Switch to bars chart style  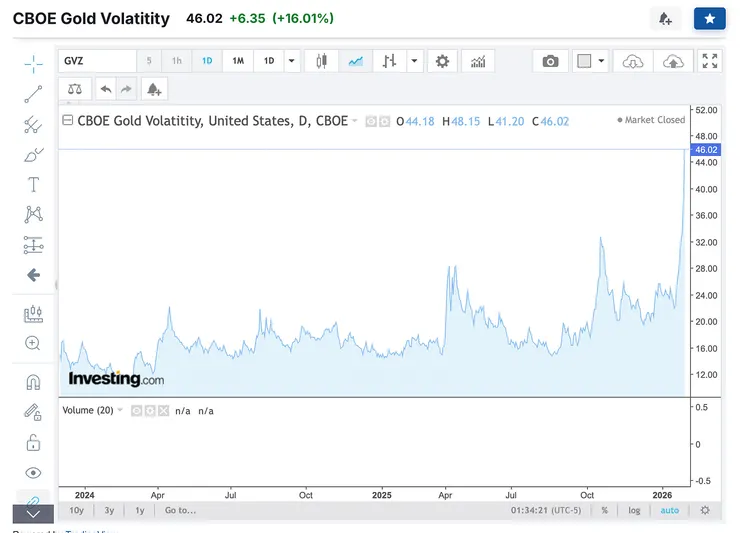point(389,61)
